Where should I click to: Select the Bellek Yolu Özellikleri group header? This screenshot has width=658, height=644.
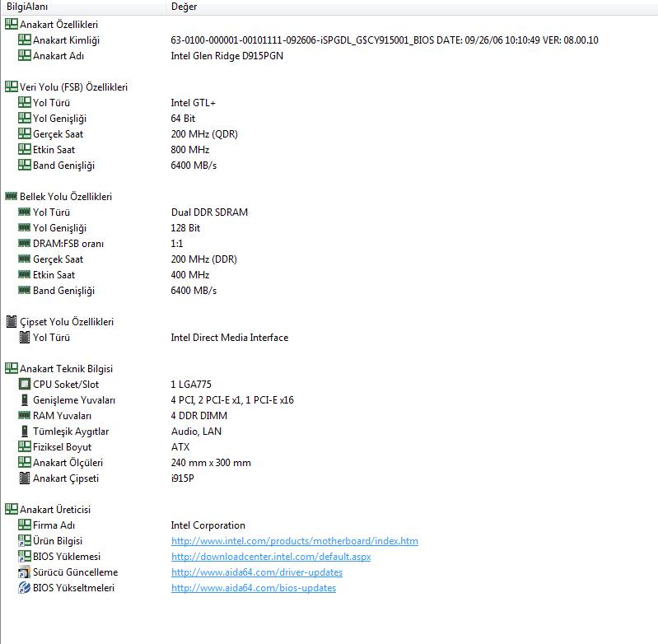point(65,197)
